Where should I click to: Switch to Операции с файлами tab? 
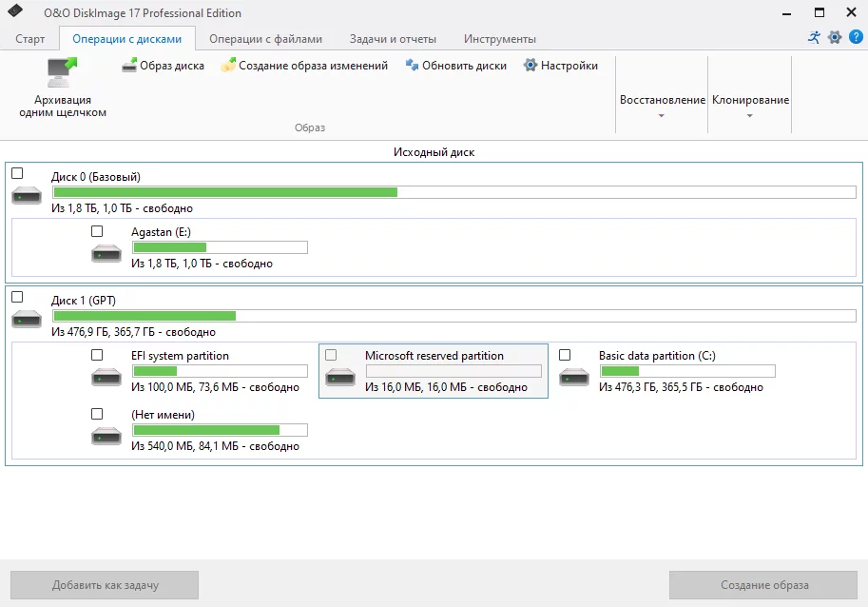pos(265,39)
